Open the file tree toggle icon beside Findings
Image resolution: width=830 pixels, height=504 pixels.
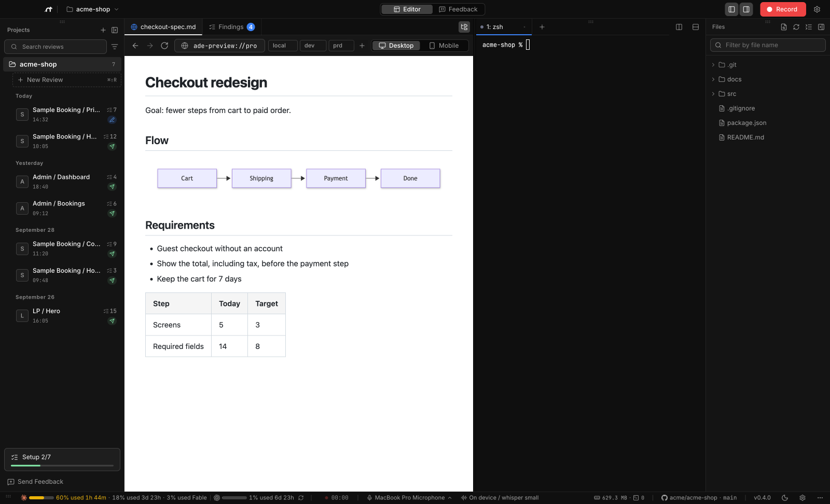click(464, 27)
